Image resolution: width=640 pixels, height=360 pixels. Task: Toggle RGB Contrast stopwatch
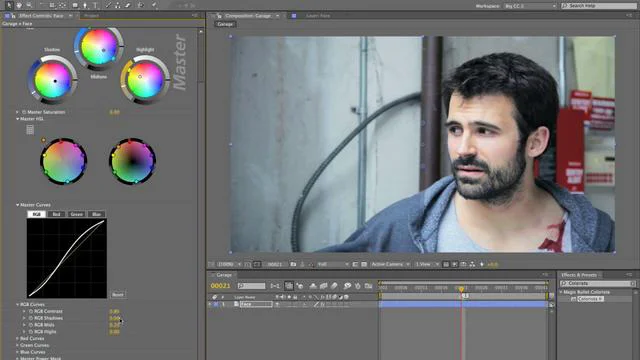pyautogui.click(x=31, y=311)
